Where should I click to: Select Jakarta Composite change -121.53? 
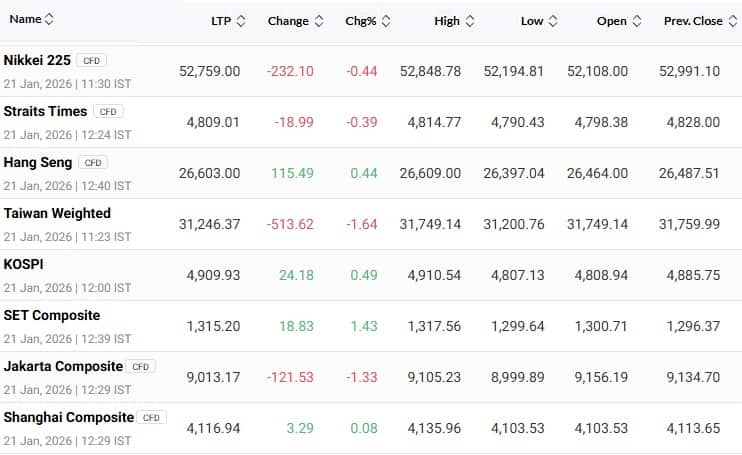coord(290,377)
